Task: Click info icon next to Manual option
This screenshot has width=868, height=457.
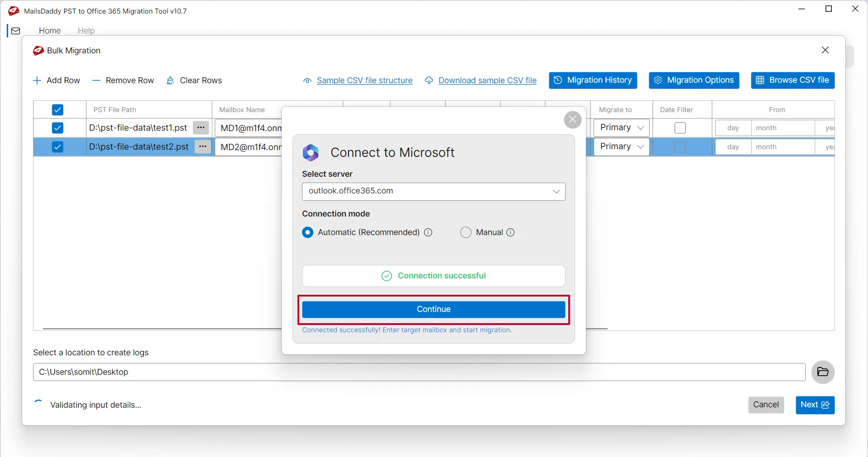Action: pyautogui.click(x=510, y=232)
